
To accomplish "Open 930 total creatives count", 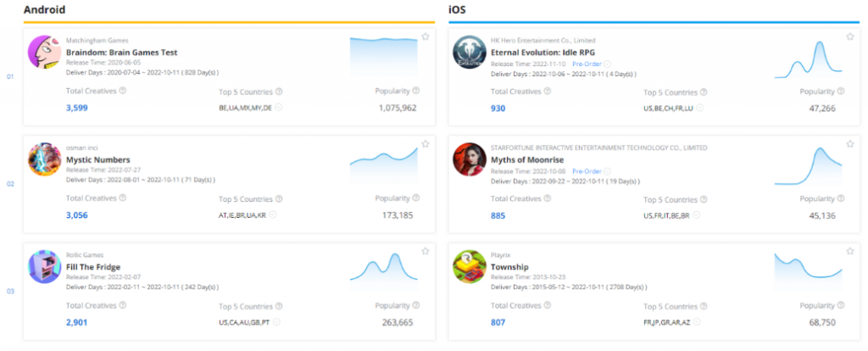I will click(498, 108).
